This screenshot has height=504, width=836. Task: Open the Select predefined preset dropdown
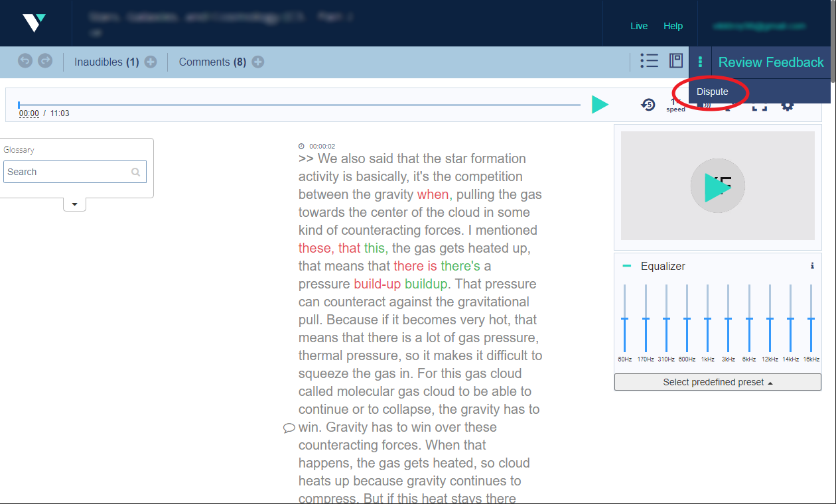718,382
